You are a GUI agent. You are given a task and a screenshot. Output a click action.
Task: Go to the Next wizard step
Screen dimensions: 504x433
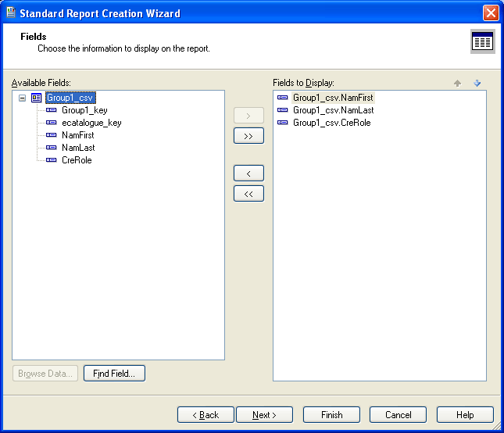264,415
